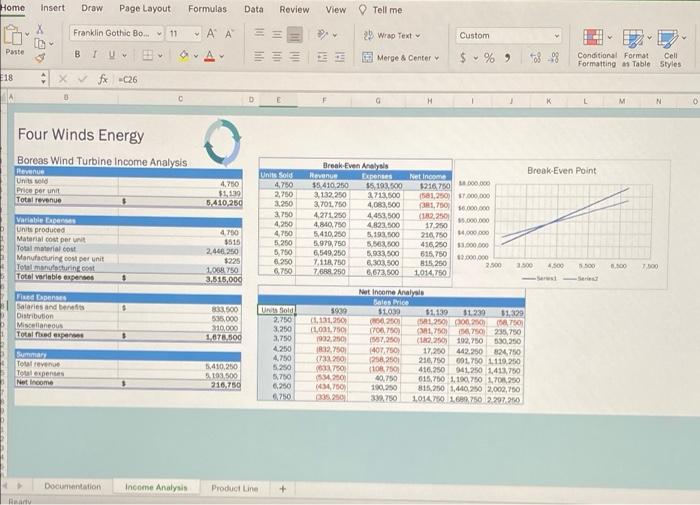Align text to middle vertically
This screenshot has width=700, height=505.
coord(277,34)
